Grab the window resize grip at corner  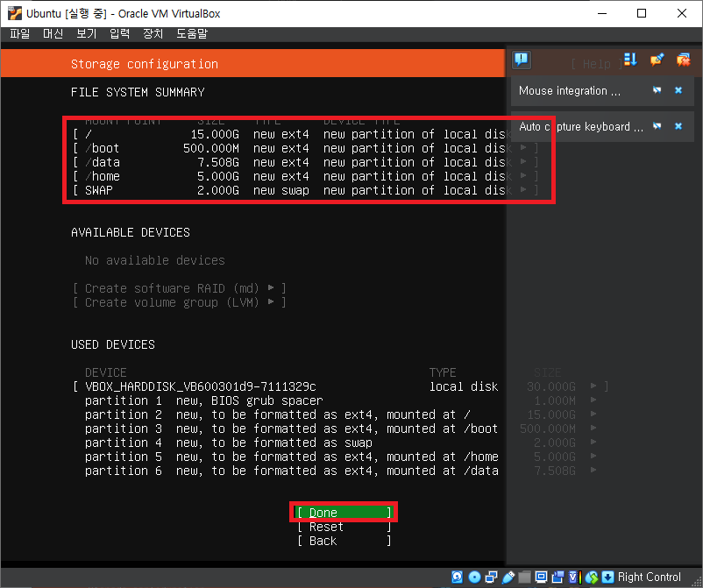pos(697,582)
